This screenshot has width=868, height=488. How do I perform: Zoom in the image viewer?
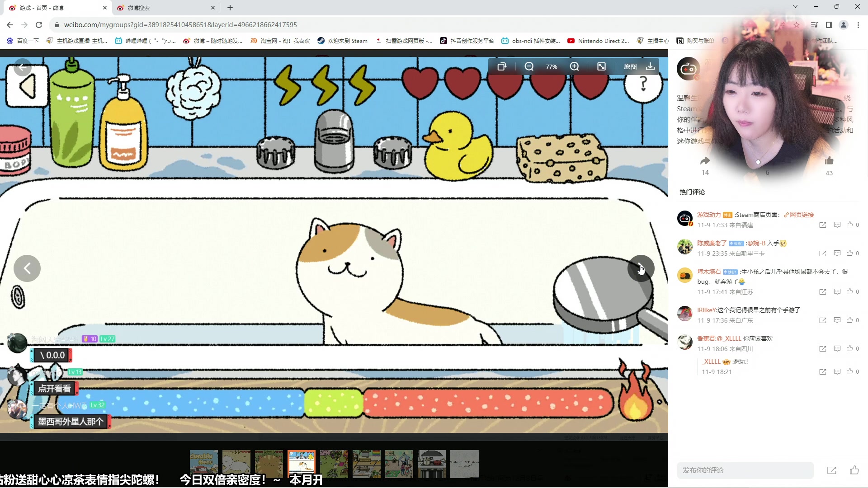point(574,67)
